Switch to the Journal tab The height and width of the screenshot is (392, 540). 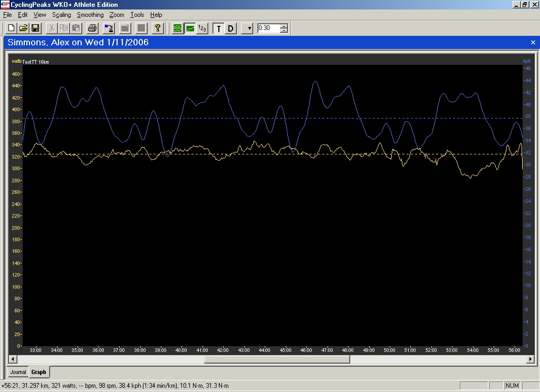tap(18, 372)
